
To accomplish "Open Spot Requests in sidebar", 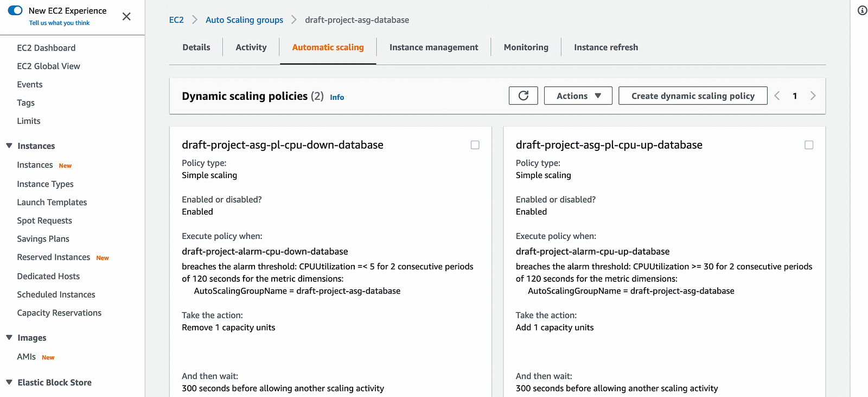I will [44, 220].
